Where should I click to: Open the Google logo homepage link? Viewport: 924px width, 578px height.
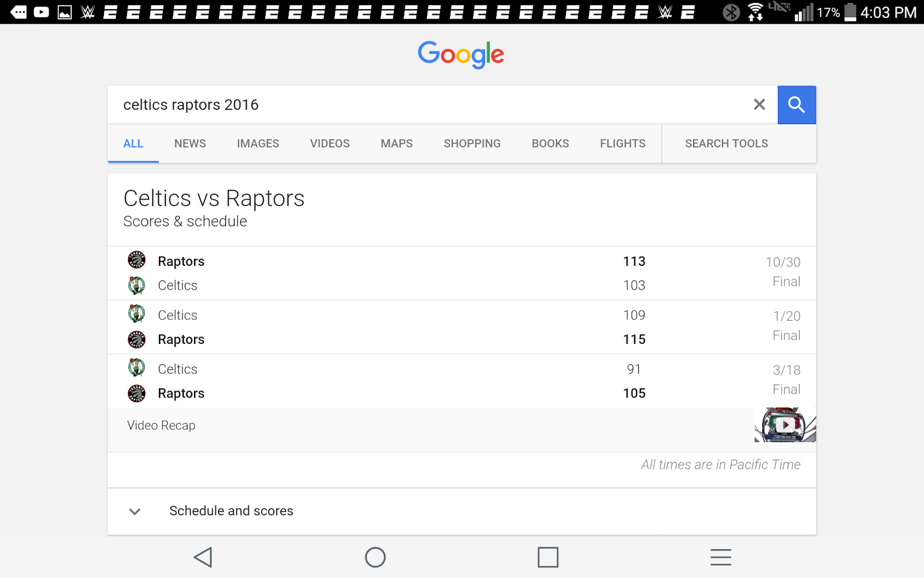click(x=461, y=55)
